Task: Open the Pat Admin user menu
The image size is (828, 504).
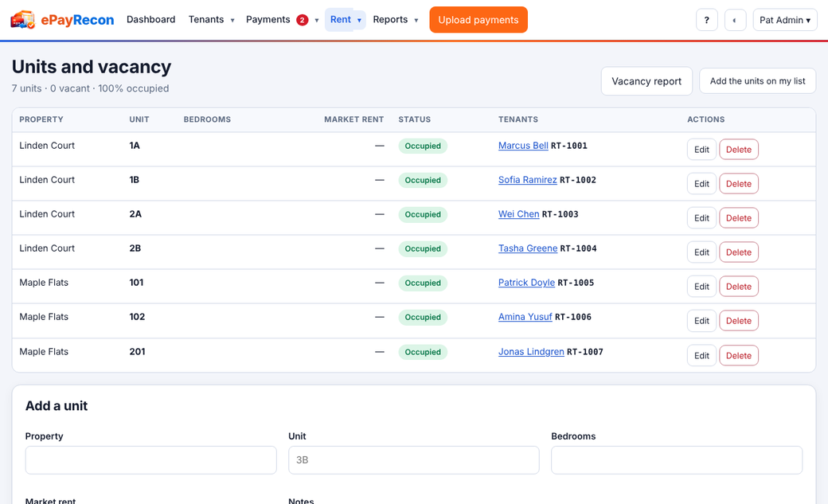Action: (x=785, y=20)
